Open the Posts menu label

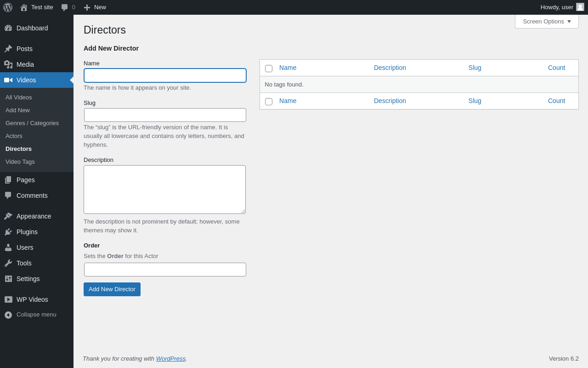coord(24,49)
